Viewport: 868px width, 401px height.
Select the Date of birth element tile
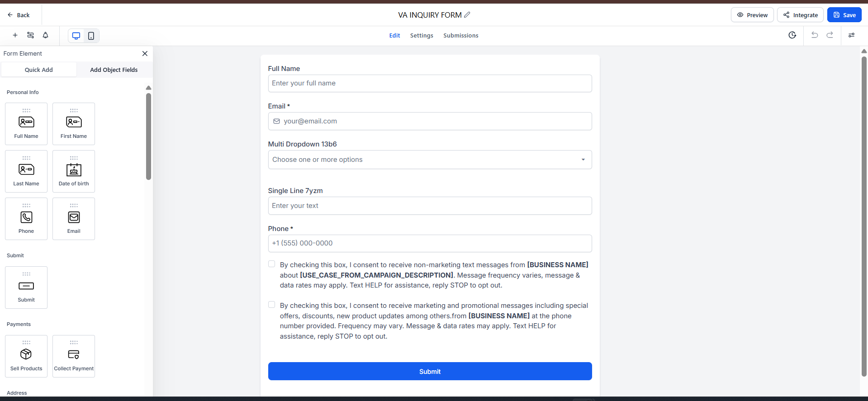point(74,171)
